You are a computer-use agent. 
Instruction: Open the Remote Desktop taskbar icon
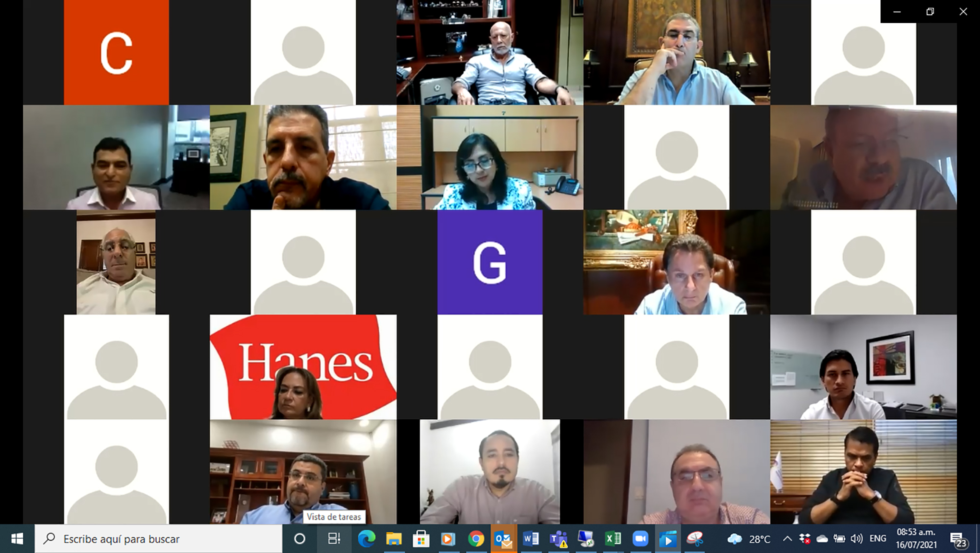(586, 539)
